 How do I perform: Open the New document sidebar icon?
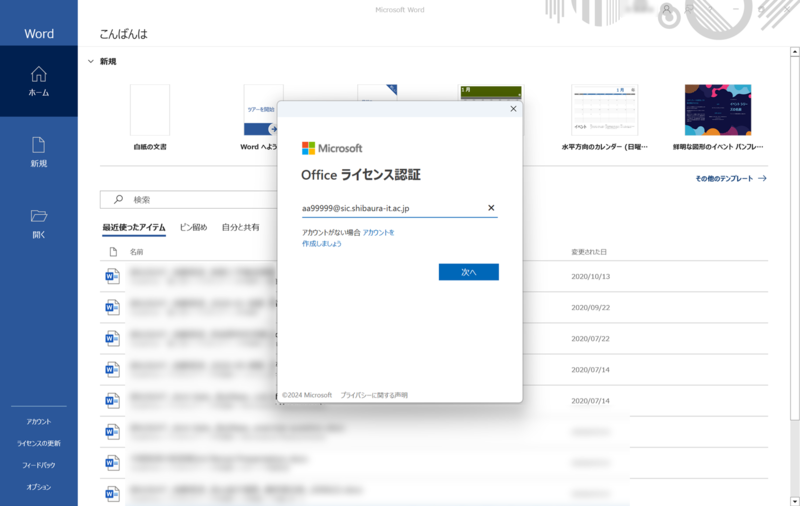pos(38,146)
